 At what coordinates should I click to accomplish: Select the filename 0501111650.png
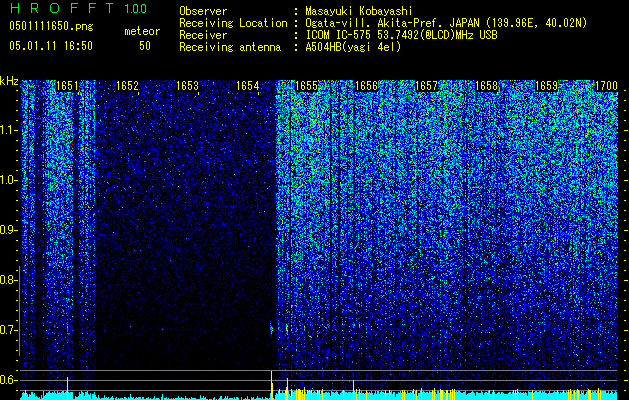(51, 26)
